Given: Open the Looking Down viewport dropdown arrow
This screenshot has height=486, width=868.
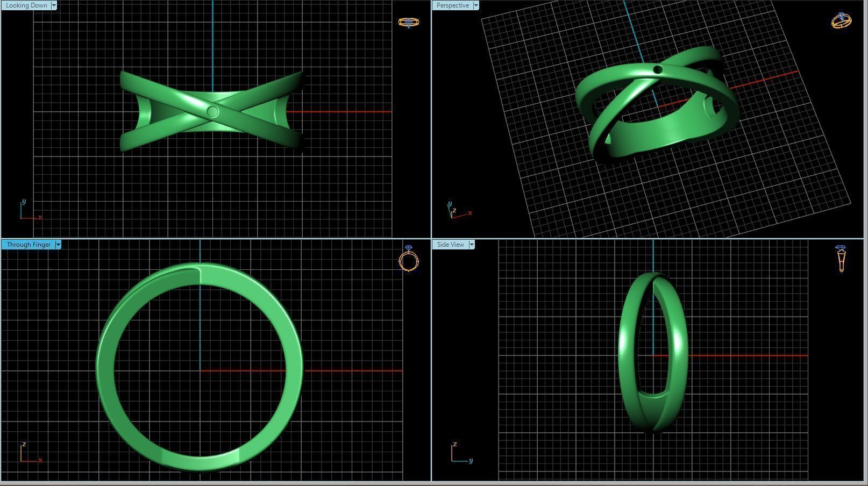Looking at the screenshot, I should 54,5.
